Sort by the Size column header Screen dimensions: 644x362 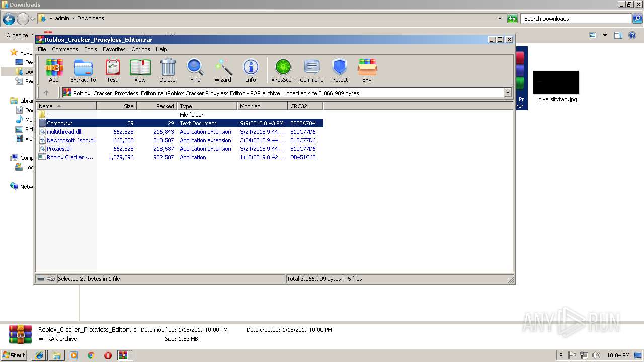coord(116,106)
